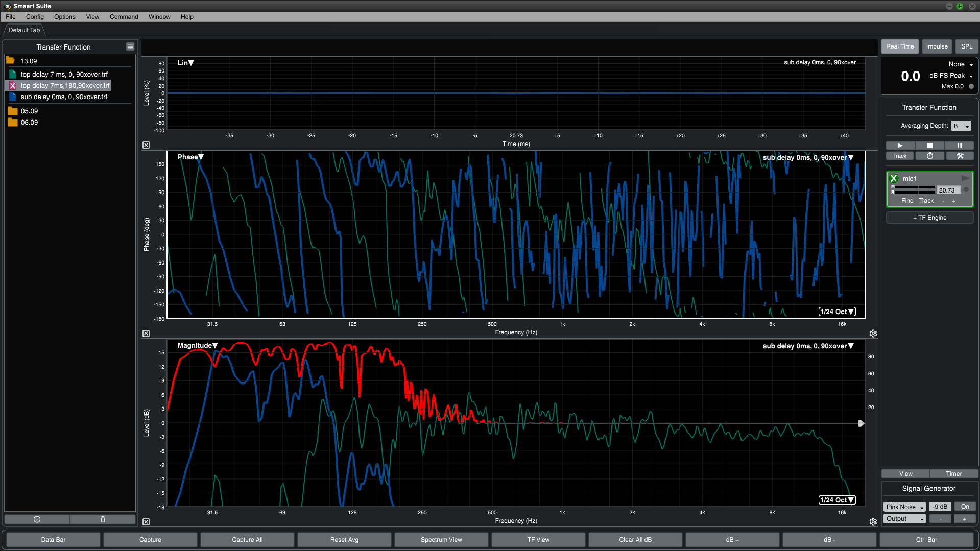Start measurement with play button
980x551 pixels.
tap(900, 146)
